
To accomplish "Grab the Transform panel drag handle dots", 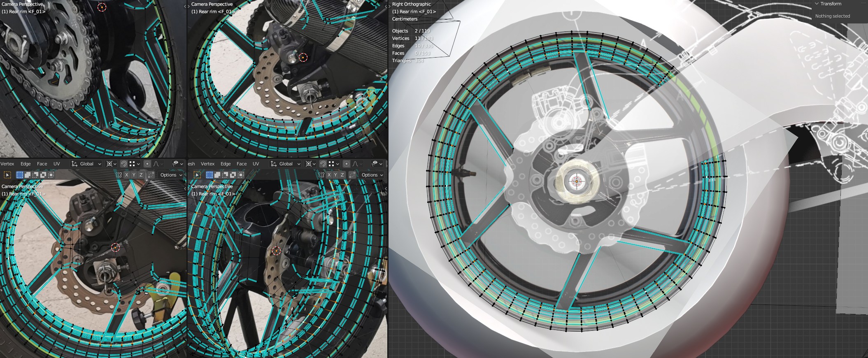I will click(x=864, y=4).
